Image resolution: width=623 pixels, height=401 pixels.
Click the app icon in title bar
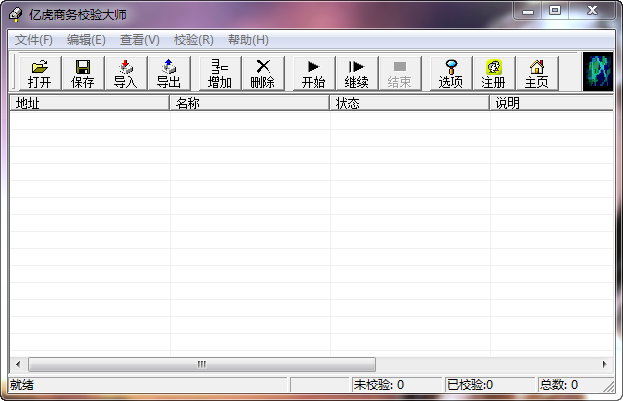point(15,15)
